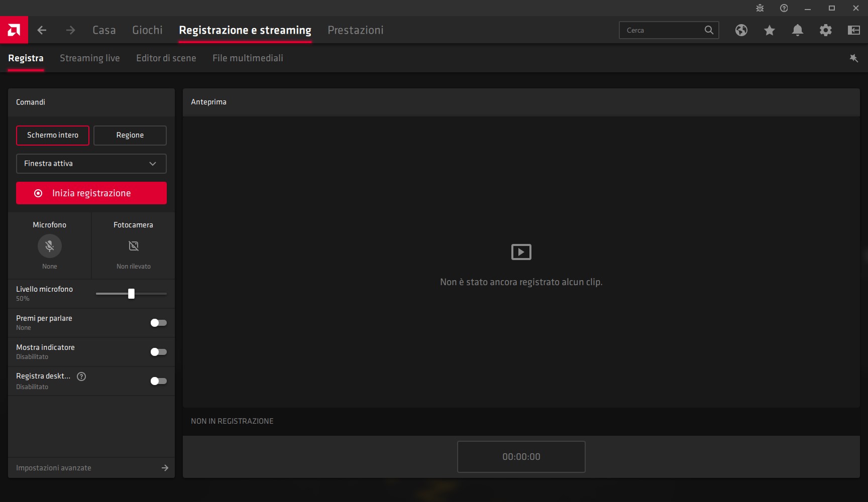Viewport: 868px width, 502px height.
Task: Click the camera not detected icon
Action: (x=133, y=246)
